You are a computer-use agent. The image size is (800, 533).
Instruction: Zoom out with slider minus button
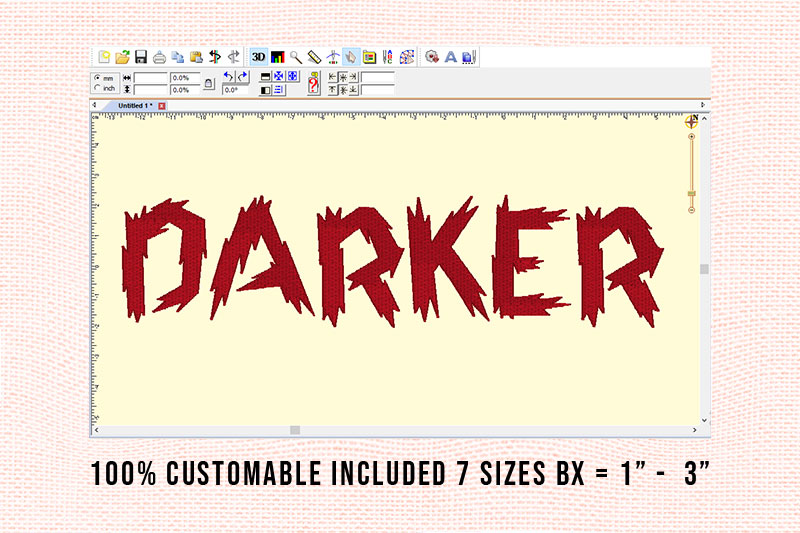tap(691, 210)
